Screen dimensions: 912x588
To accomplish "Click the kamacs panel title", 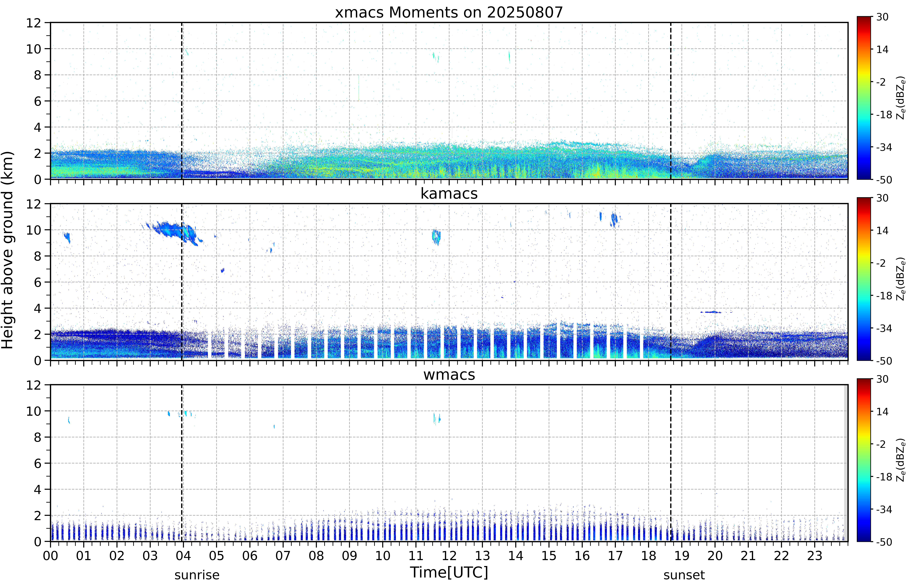I will click(x=449, y=194).
